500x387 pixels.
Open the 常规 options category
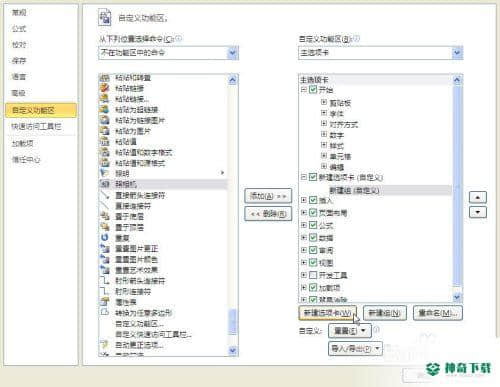[19, 13]
